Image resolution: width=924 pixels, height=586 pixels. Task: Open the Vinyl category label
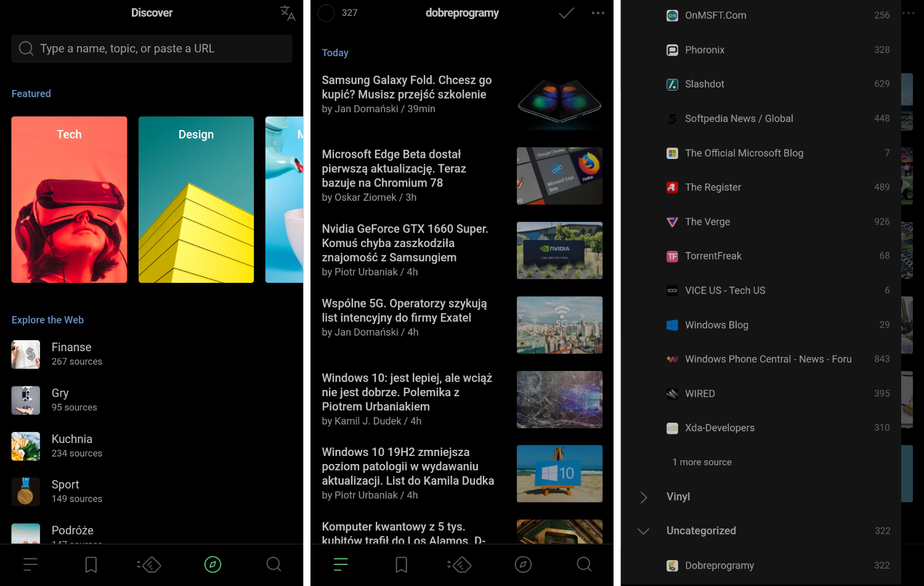[678, 497]
